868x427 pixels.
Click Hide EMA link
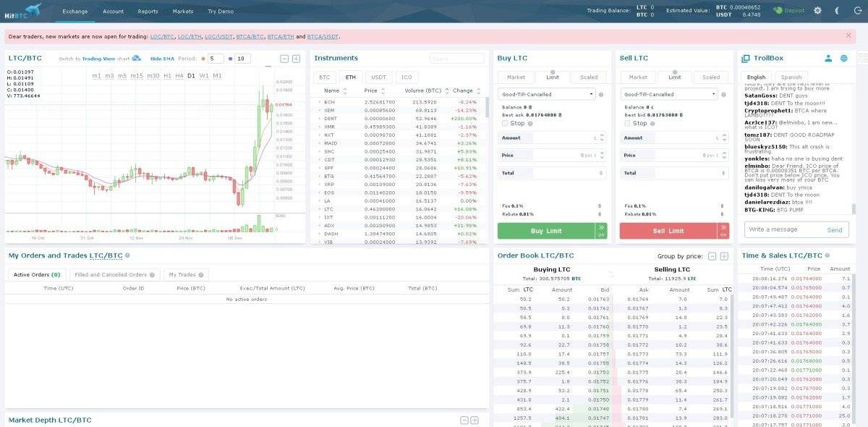pos(161,59)
